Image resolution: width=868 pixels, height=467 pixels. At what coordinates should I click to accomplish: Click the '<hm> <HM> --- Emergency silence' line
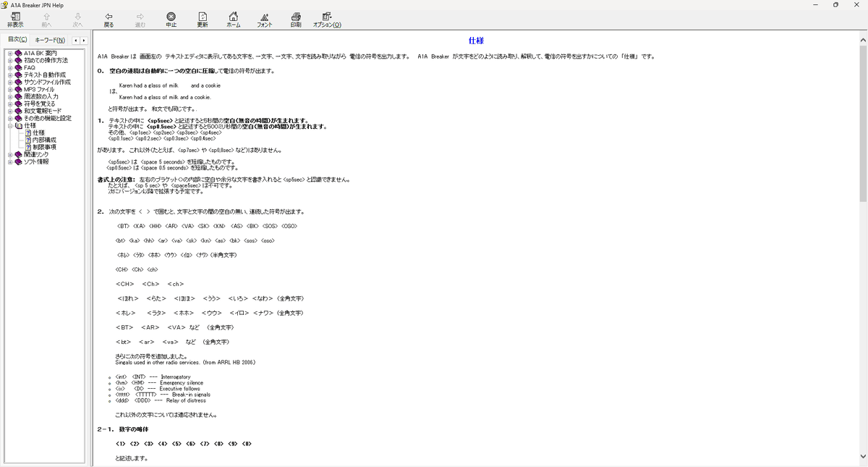point(159,382)
